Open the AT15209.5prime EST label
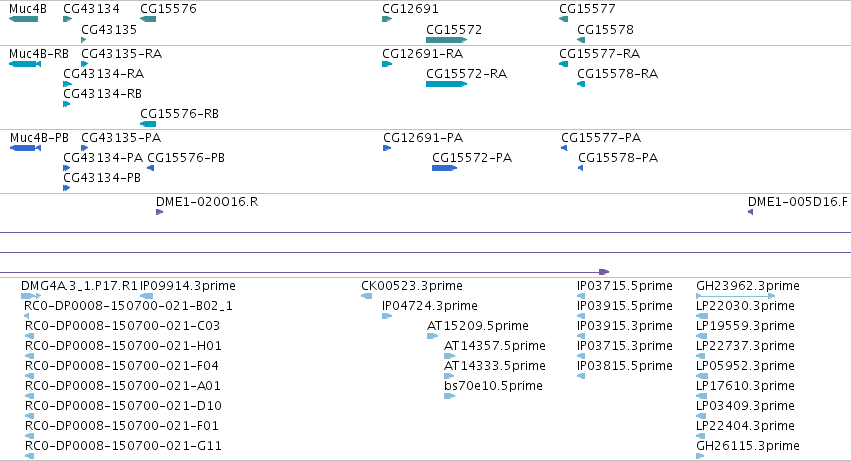851x461 pixels. tap(478, 326)
